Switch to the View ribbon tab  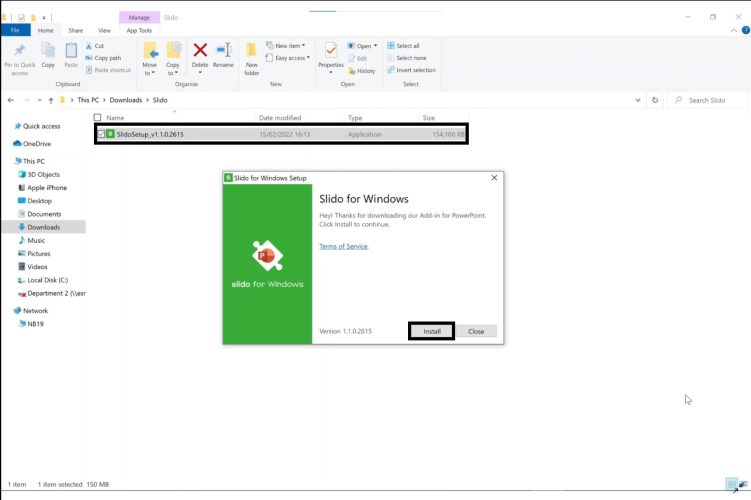click(x=104, y=30)
